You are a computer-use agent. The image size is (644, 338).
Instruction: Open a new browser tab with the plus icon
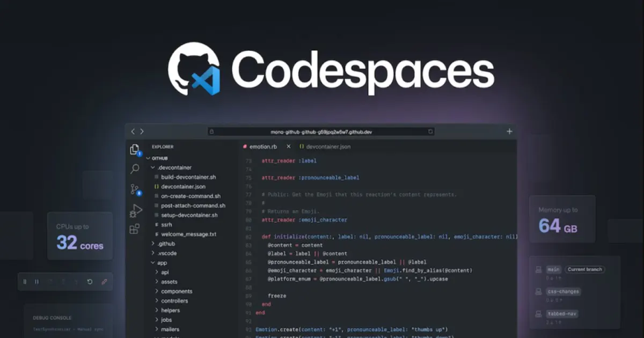(x=509, y=130)
